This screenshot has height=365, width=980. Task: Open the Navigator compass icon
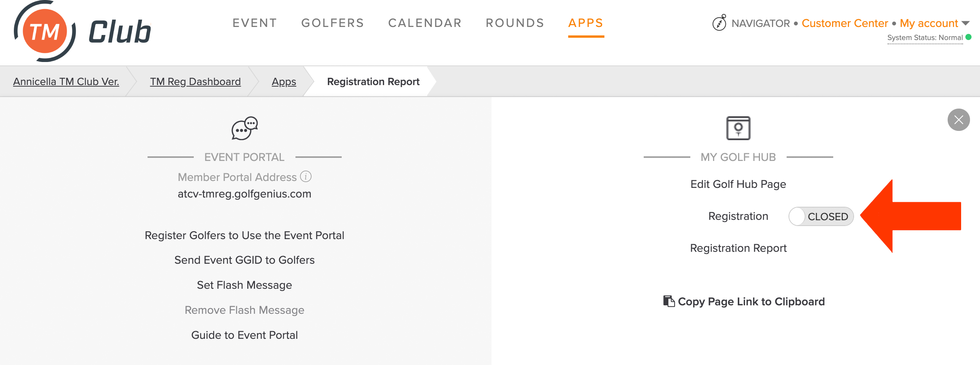click(719, 23)
